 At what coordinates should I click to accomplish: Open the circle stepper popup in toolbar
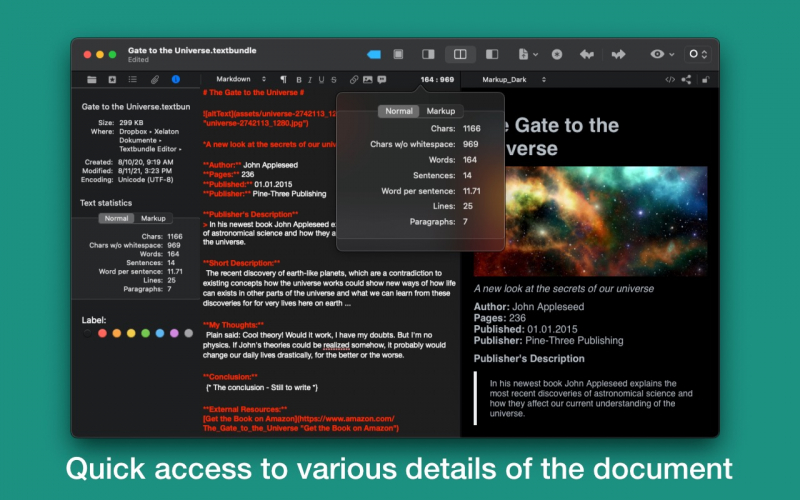coord(697,54)
